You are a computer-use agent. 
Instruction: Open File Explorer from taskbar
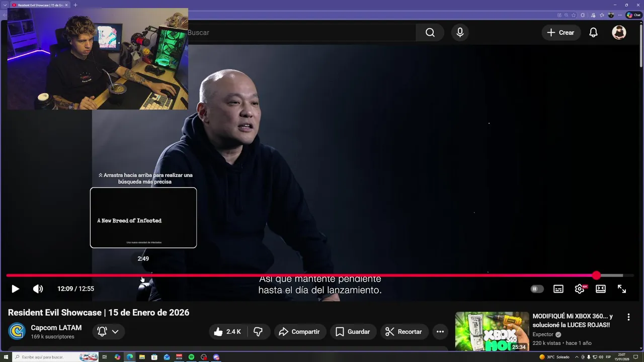pos(142,357)
